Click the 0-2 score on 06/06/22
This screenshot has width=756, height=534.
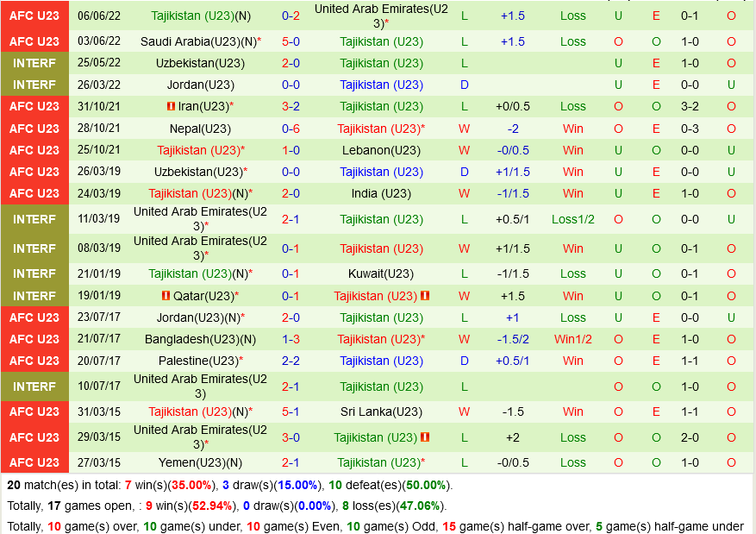point(291,16)
